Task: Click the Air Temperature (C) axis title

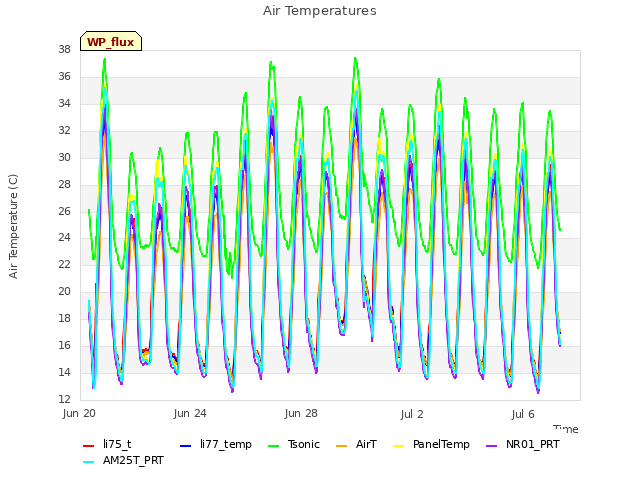Action: (x=13, y=227)
